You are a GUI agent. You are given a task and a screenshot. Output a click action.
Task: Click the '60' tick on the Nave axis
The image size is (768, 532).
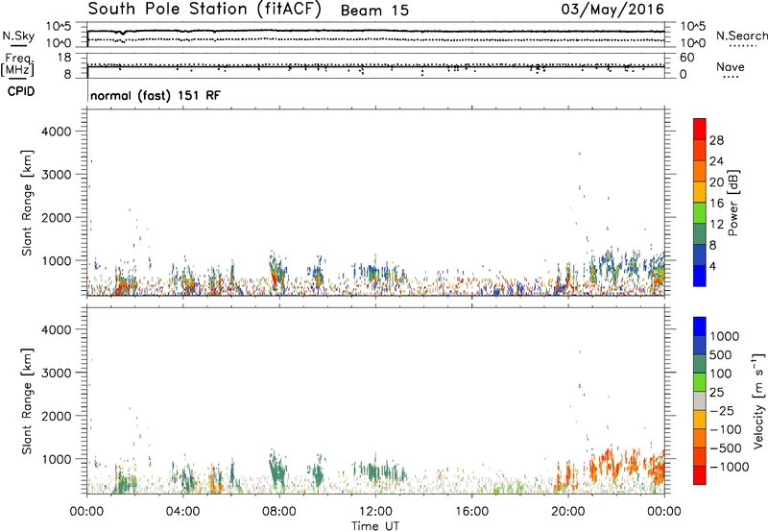pyautogui.click(x=687, y=58)
